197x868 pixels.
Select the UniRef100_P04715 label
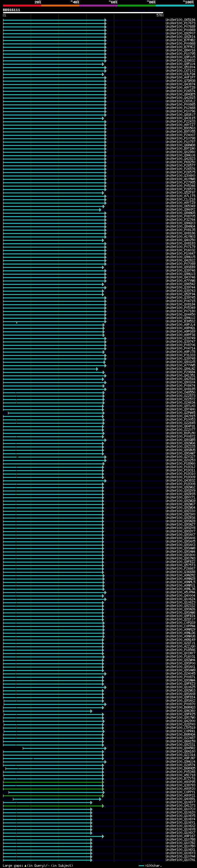click(180, 301)
